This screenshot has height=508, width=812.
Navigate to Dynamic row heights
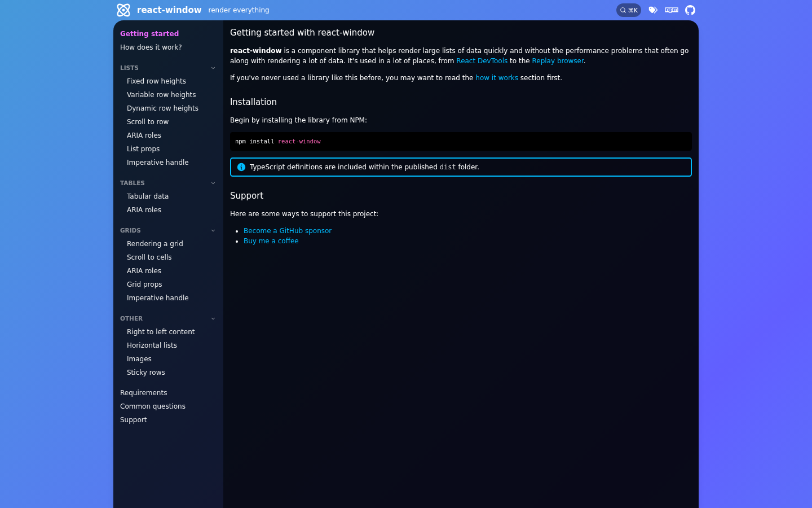pyautogui.click(x=162, y=108)
